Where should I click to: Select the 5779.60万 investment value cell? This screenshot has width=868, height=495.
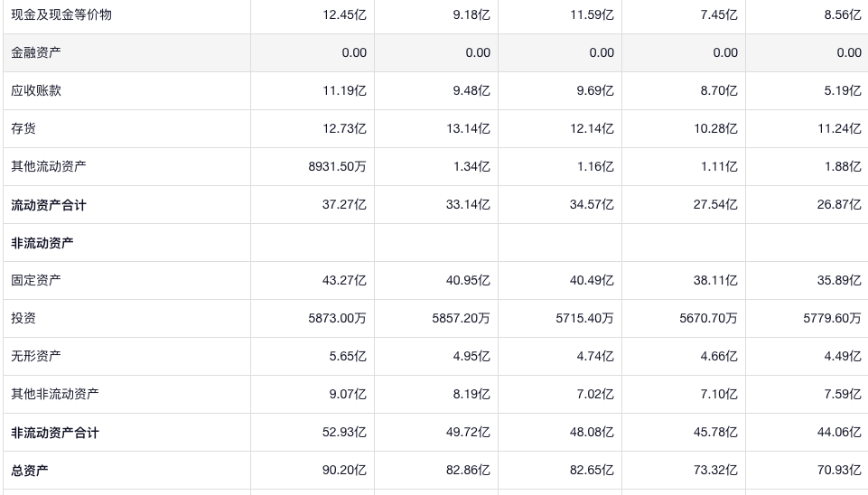(x=832, y=318)
